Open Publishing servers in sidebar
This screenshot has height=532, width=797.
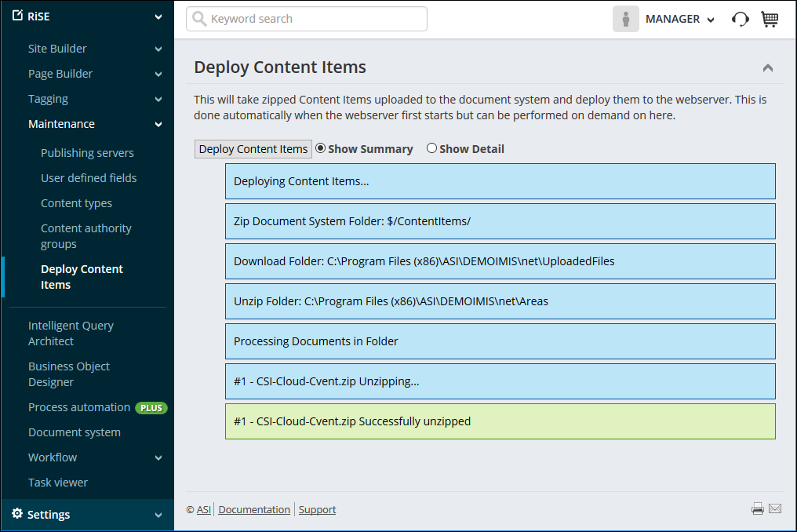pos(87,153)
